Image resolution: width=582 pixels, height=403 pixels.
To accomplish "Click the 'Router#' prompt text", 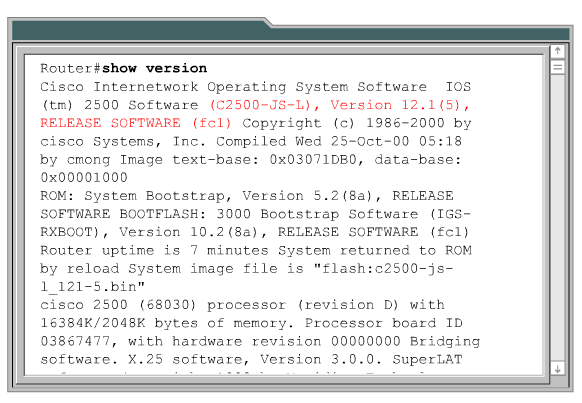I will pos(71,68).
